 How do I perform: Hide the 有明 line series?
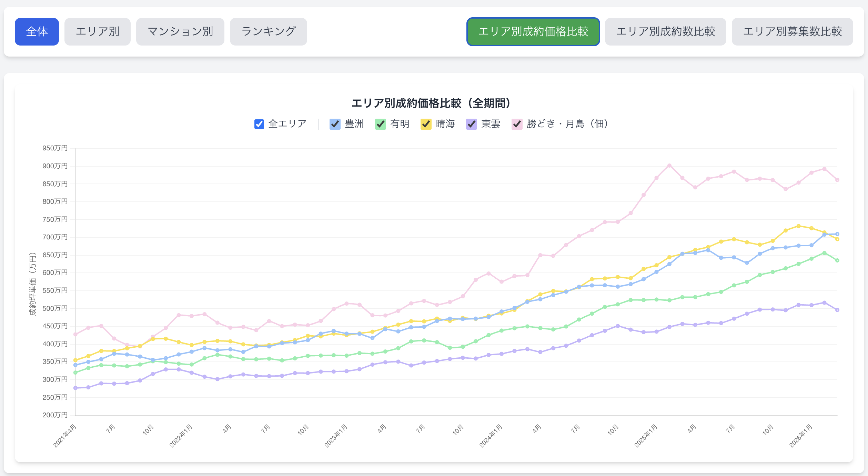381,124
